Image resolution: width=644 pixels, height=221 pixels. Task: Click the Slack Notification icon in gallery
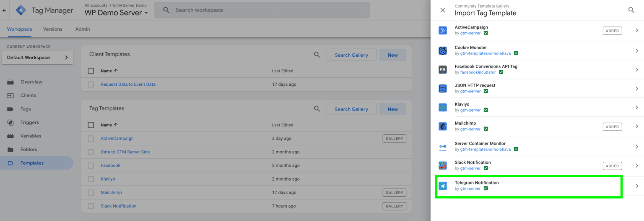(443, 166)
